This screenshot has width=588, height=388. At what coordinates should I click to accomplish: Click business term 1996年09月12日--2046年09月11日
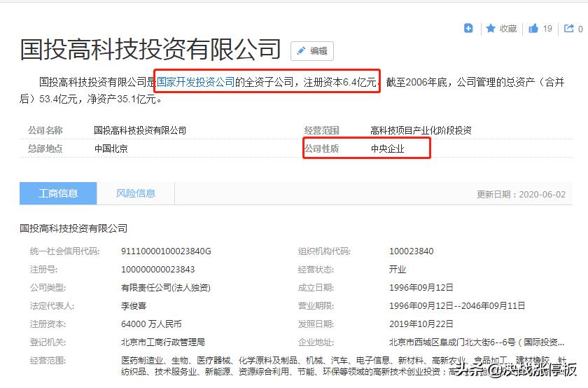456,306
